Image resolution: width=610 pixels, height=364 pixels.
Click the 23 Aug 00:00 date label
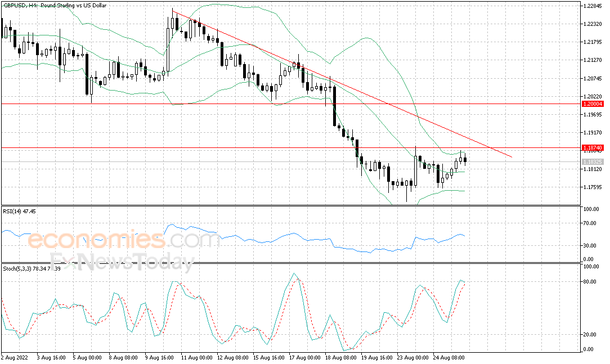click(412, 357)
